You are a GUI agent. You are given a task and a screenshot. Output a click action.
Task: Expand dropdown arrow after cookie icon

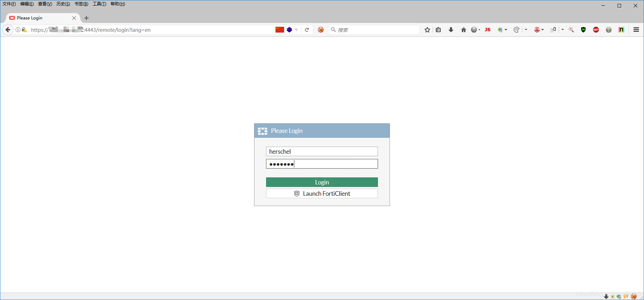coord(526,30)
